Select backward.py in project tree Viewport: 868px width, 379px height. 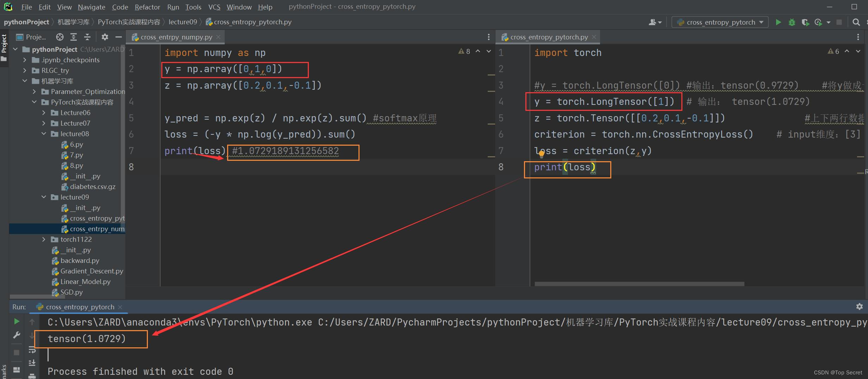tap(75, 260)
